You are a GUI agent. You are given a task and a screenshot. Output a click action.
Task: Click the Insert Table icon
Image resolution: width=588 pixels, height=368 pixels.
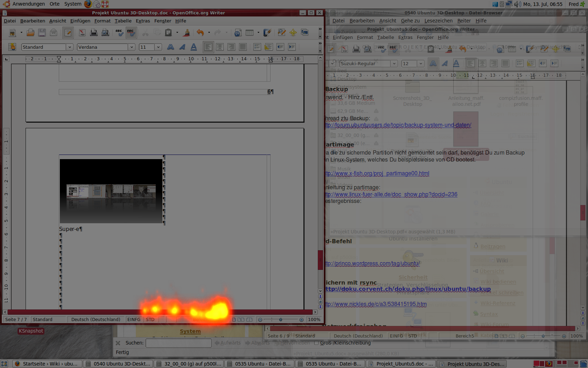[250, 33]
